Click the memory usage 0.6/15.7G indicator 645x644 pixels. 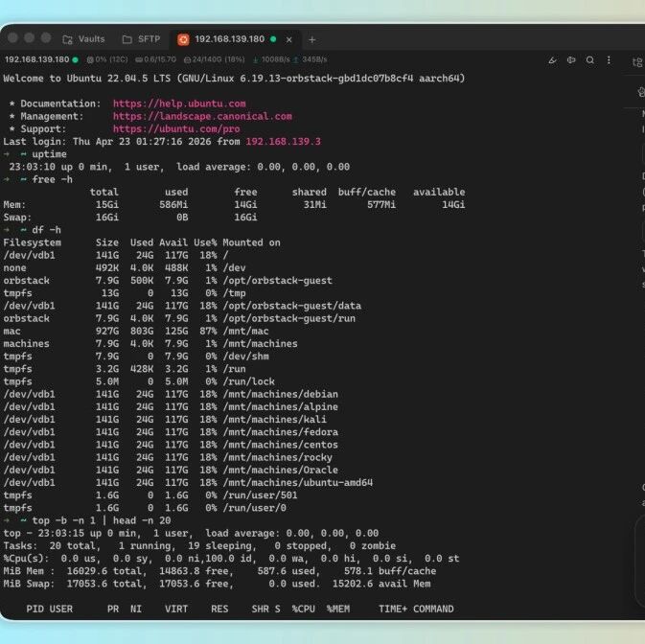pos(155,59)
